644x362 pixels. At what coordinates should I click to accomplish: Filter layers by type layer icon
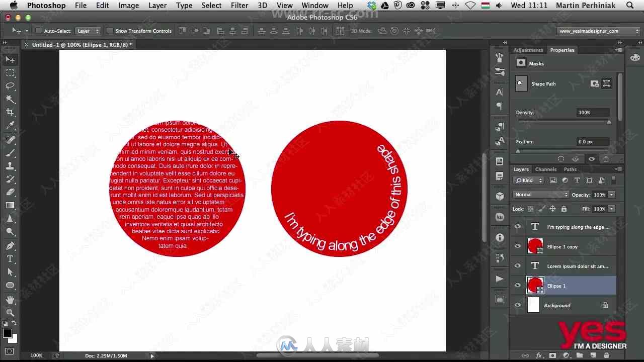point(577,180)
